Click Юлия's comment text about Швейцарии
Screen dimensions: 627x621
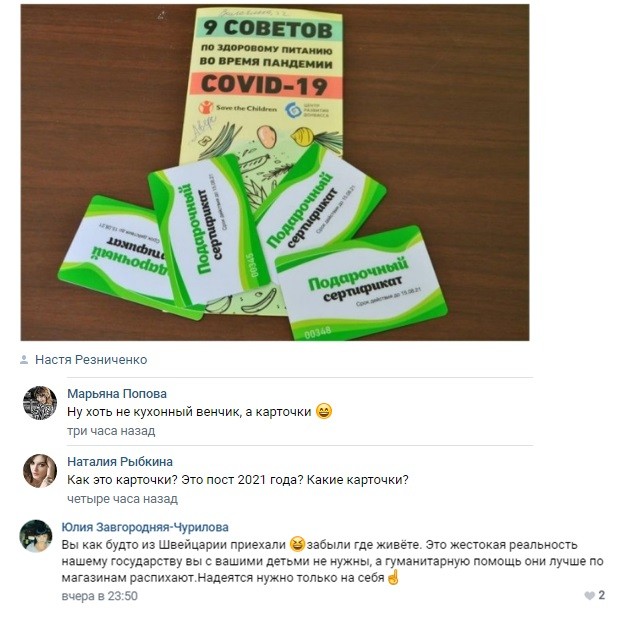pos(332,561)
